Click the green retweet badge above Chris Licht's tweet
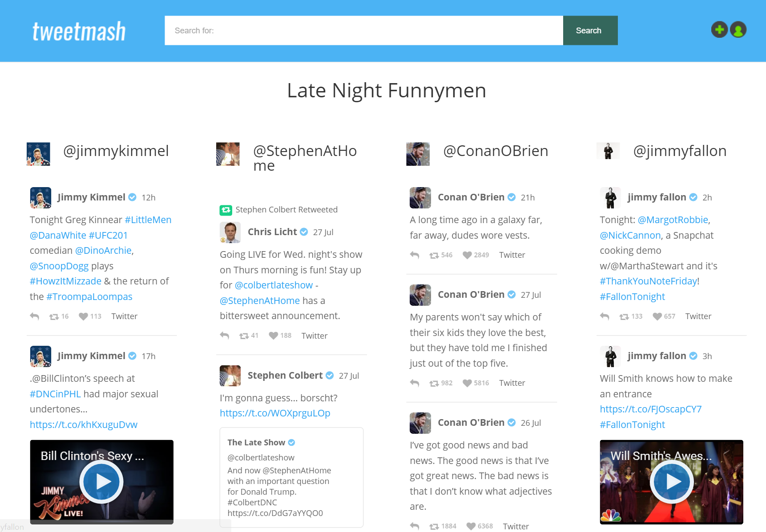 [225, 209]
